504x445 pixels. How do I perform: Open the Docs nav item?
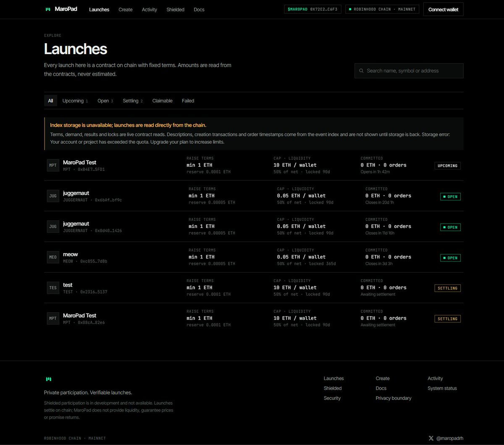[x=199, y=9]
